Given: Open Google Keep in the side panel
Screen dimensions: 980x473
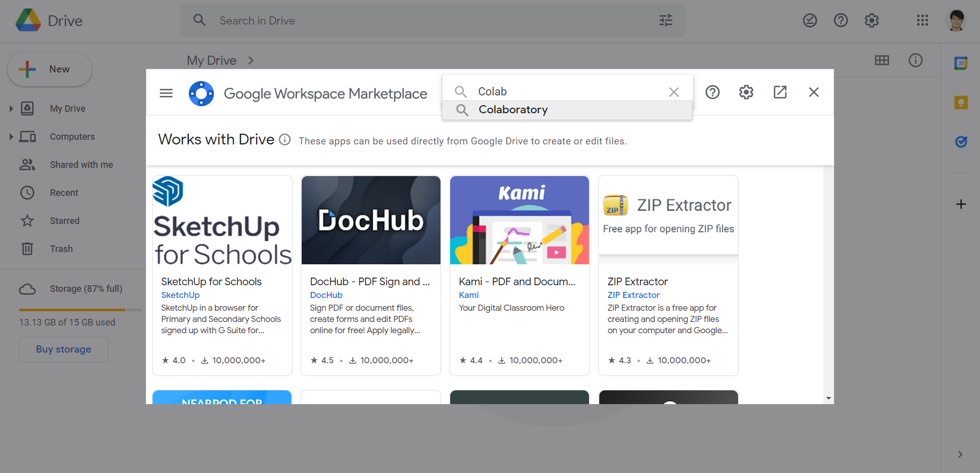Looking at the screenshot, I should click(x=962, y=103).
